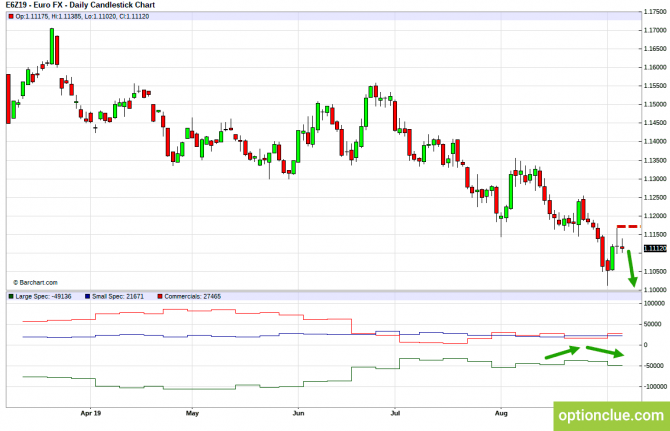This screenshot has width=670, height=431.
Task: Click the 'Cl:1.11120' close value in the header
Action: point(134,17)
